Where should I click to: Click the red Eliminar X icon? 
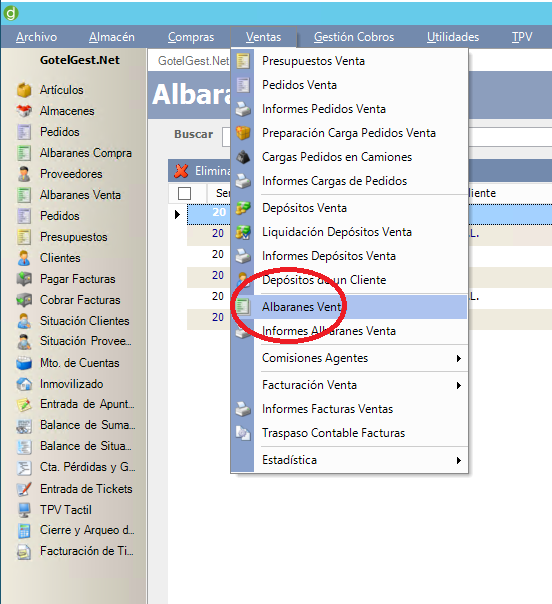click(181, 171)
